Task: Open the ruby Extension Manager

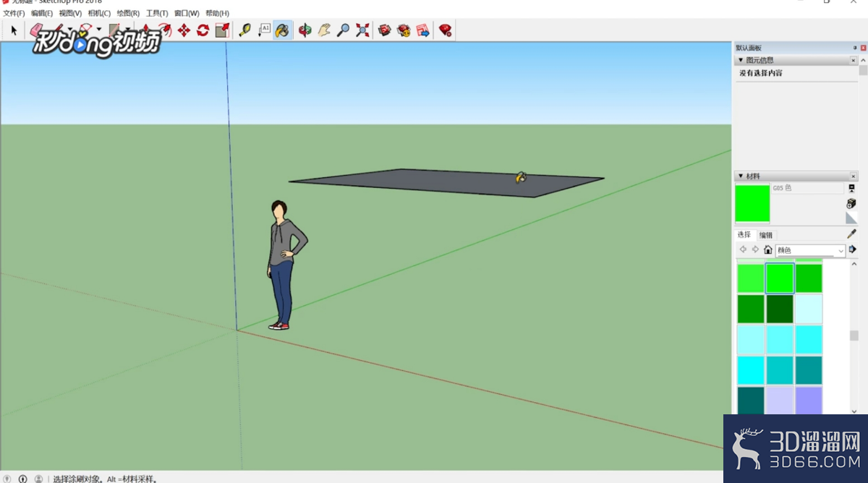Action: [x=446, y=30]
